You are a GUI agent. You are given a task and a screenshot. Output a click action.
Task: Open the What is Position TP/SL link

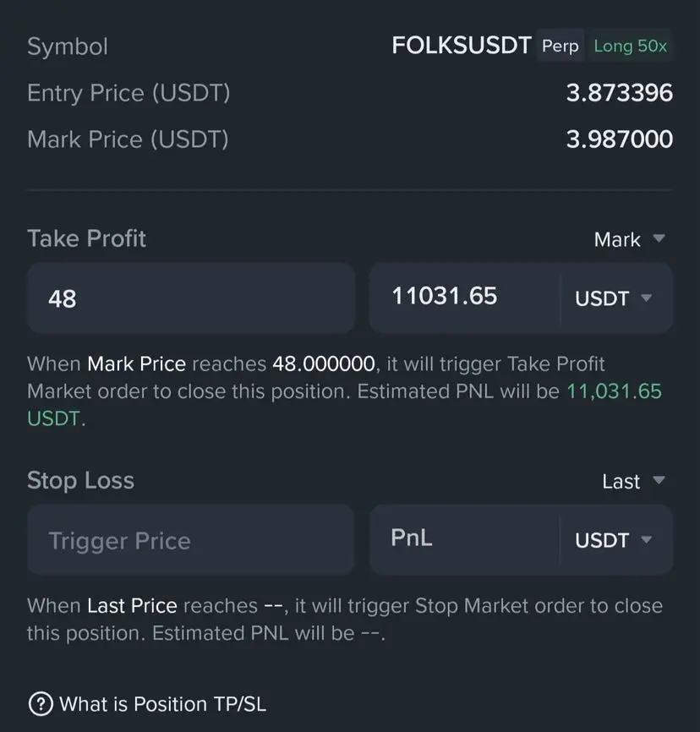(x=162, y=703)
